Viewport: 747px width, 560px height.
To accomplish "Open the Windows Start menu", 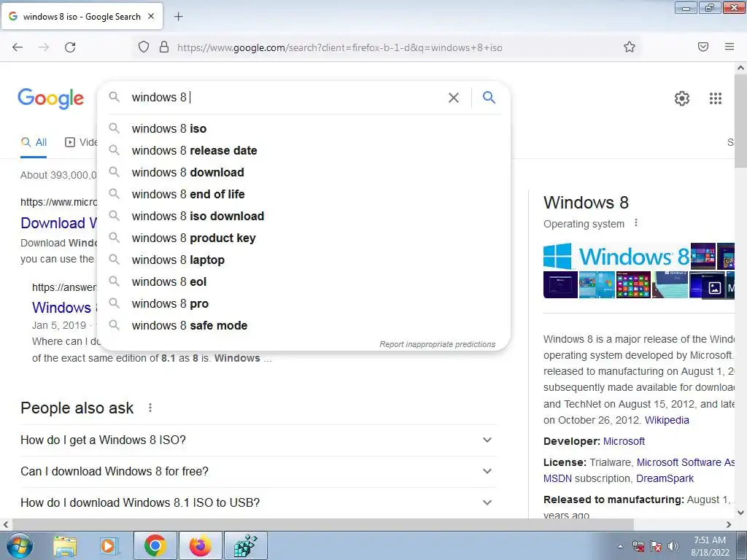I will point(18,545).
